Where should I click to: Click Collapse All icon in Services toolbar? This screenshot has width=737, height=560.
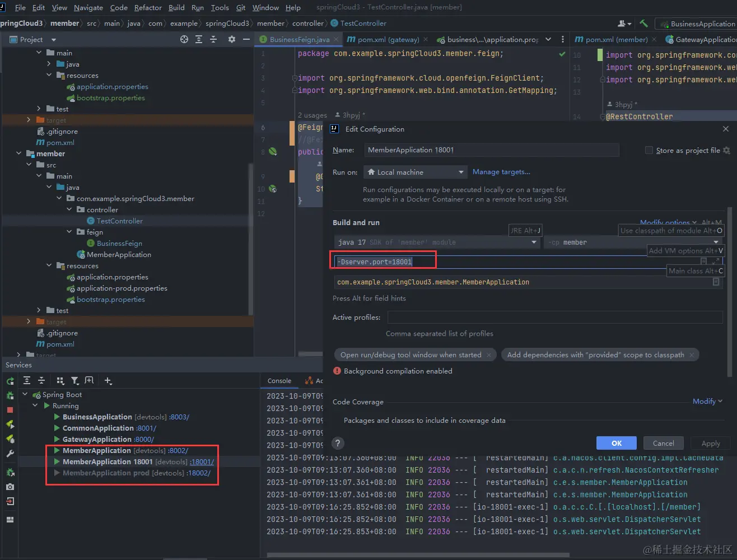tap(41, 381)
